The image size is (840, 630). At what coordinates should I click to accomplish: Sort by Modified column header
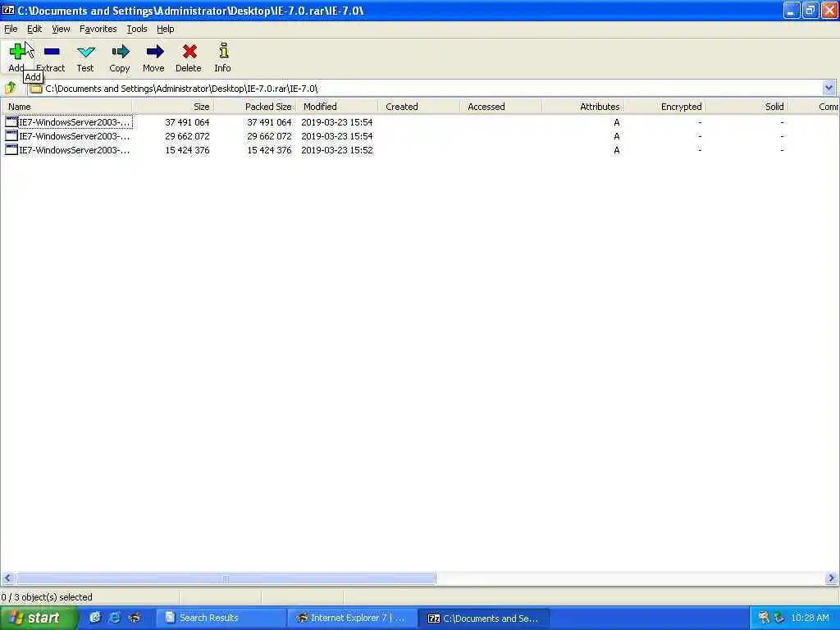tap(337, 107)
